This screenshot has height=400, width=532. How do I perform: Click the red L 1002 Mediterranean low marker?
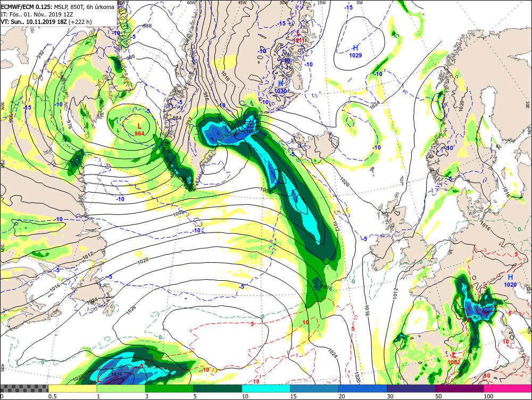click(454, 359)
